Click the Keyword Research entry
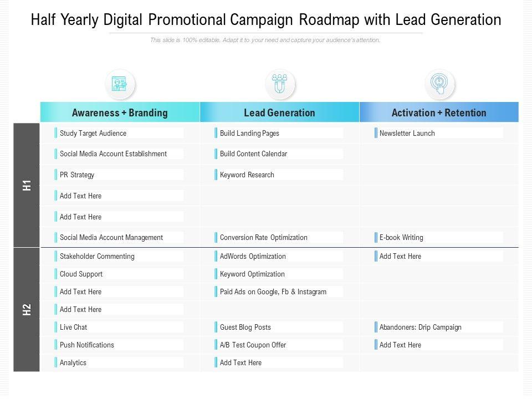 [247, 175]
